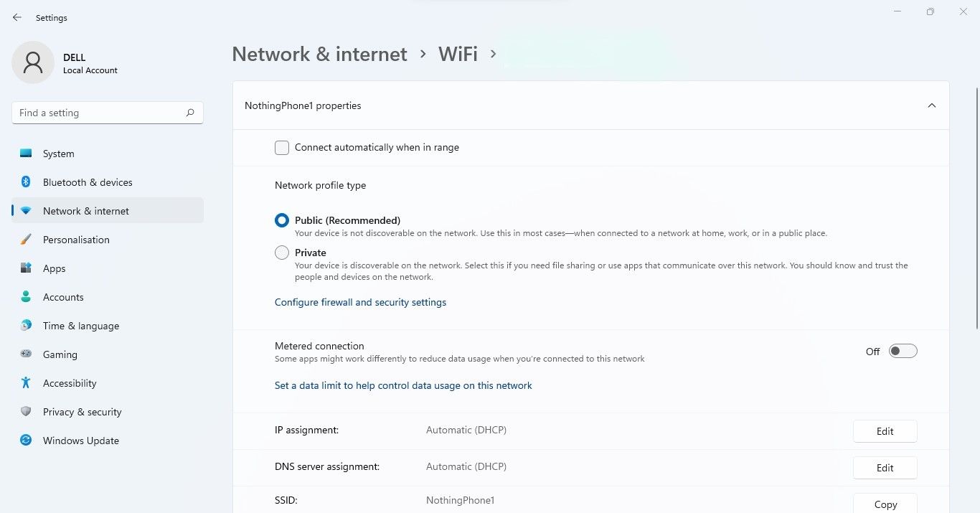The height and width of the screenshot is (513, 980).
Task: Click the Personalisation paintbrush icon
Action: 26,240
